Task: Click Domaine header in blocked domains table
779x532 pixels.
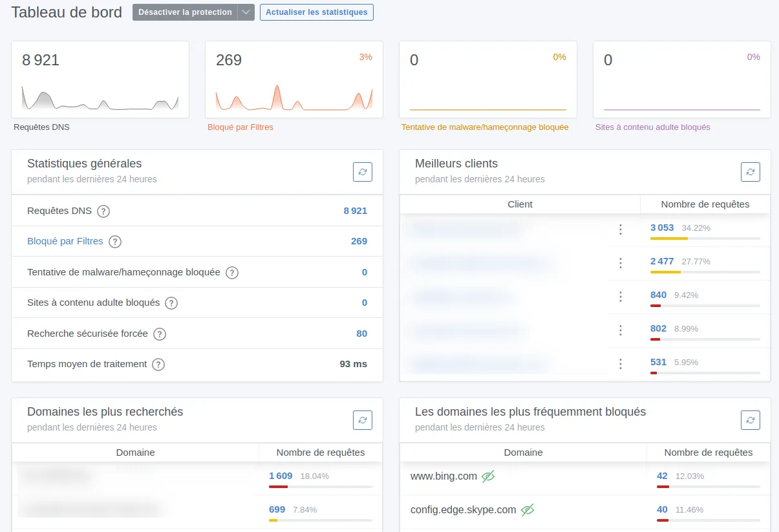Action: pyautogui.click(x=524, y=452)
